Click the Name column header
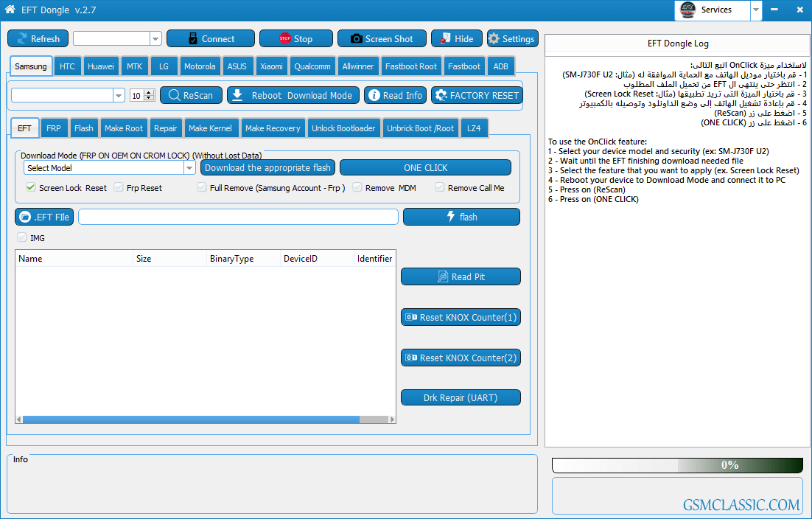Viewport: 812px width, 519px height. [x=74, y=259]
